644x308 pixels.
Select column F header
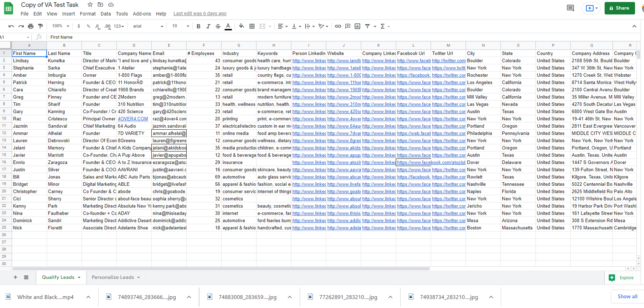(204, 46)
